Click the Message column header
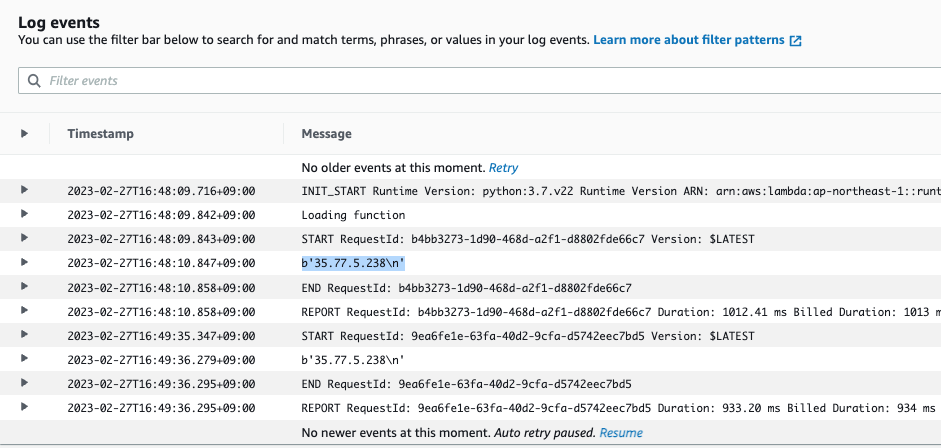 (x=326, y=133)
